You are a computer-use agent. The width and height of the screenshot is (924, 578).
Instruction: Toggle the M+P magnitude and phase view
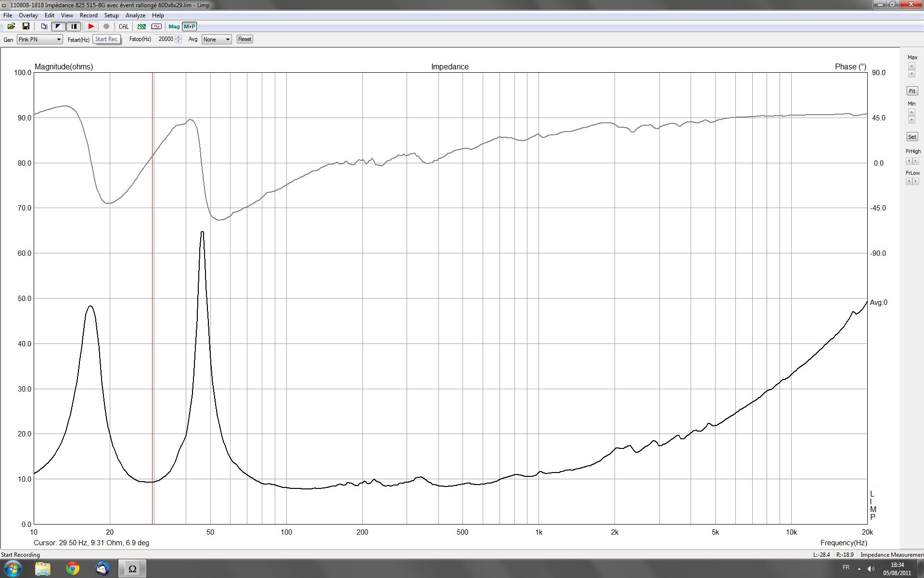tap(190, 26)
